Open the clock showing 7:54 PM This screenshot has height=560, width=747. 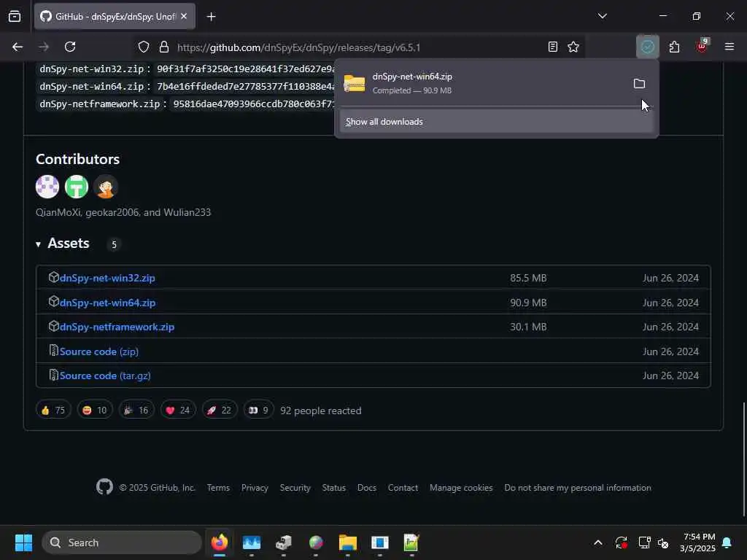pyautogui.click(x=698, y=542)
